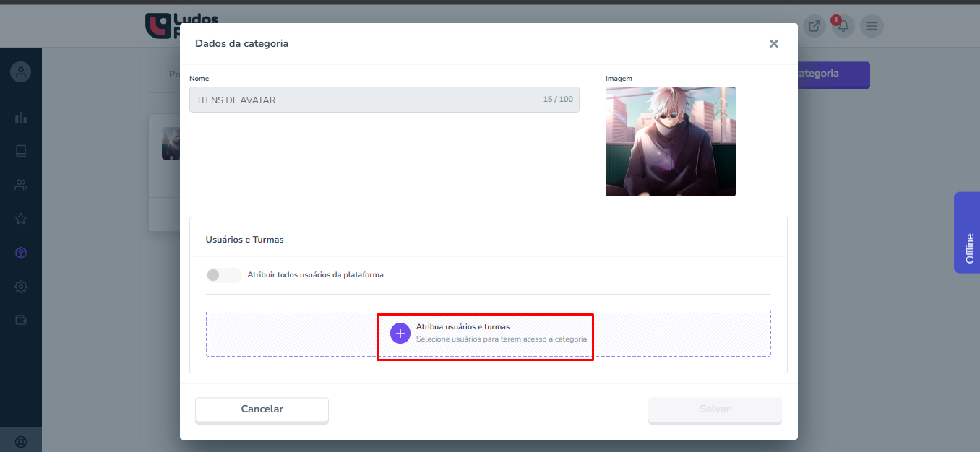Click the "Atribua usuários e turmas" text
Image resolution: width=980 pixels, height=452 pixels.
point(463,326)
